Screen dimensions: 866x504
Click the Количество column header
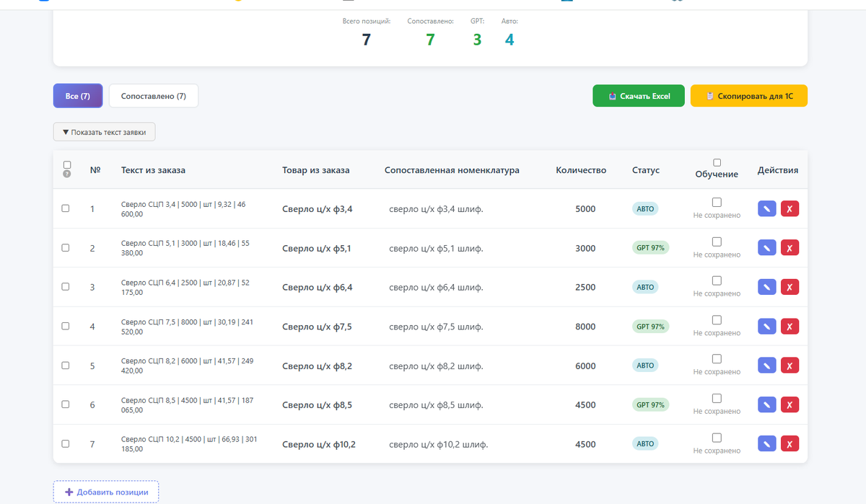581,170
